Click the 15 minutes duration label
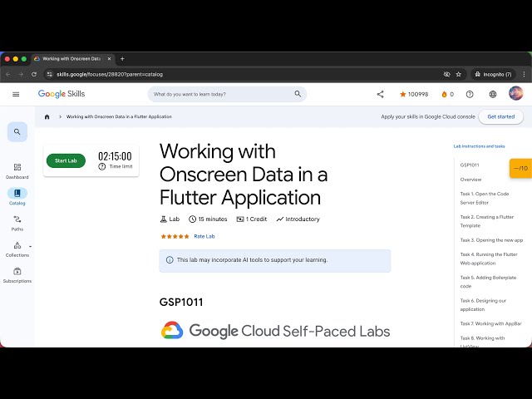532x399 pixels. (208, 219)
